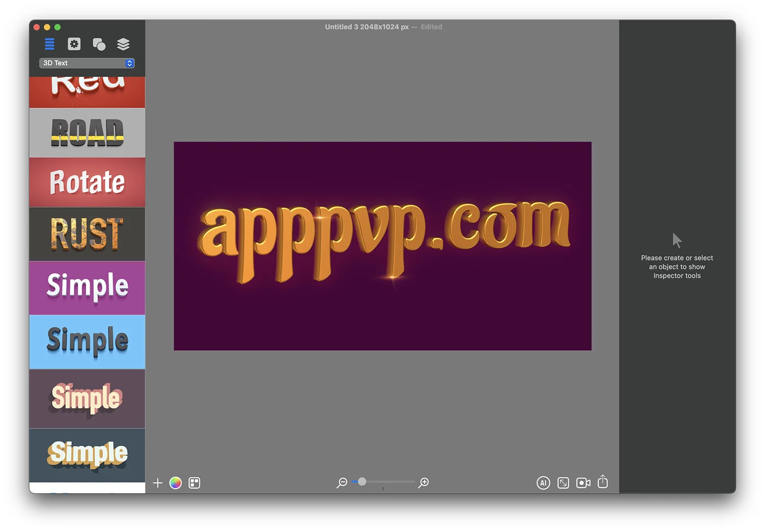Image resolution: width=765 pixels, height=532 pixels.
Task: Open the template grid icon
Action: pyautogui.click(x=194, y=483)
